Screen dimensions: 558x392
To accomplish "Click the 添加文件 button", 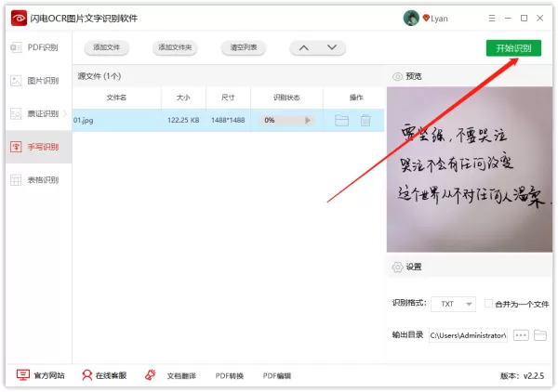I will click(x=106, y=47).
